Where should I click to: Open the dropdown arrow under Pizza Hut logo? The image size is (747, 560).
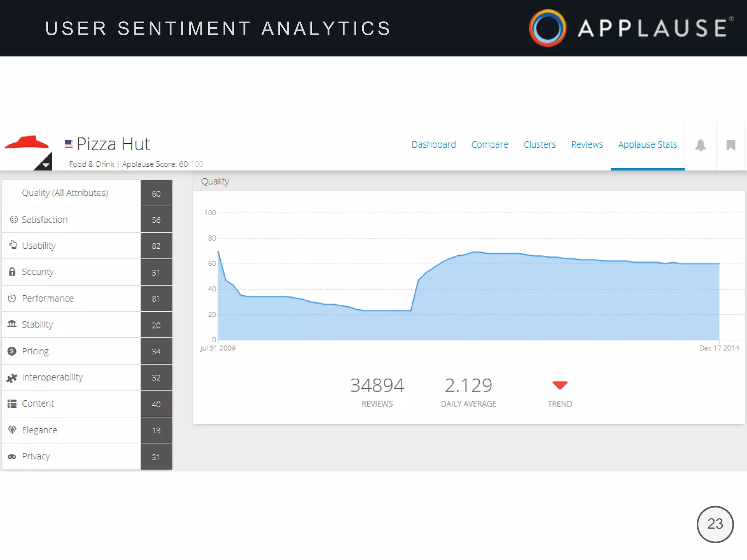tap(45, 164)
